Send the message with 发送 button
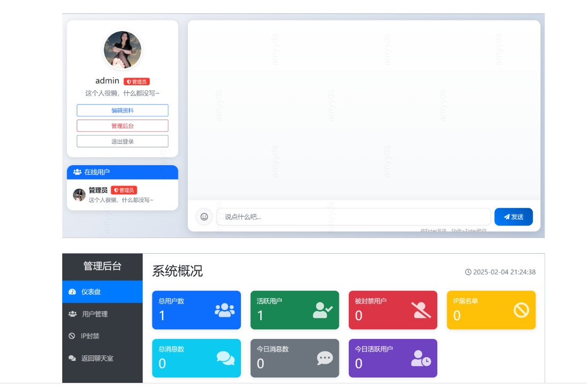This screenshot has height=392, width=587. [513, 217]
